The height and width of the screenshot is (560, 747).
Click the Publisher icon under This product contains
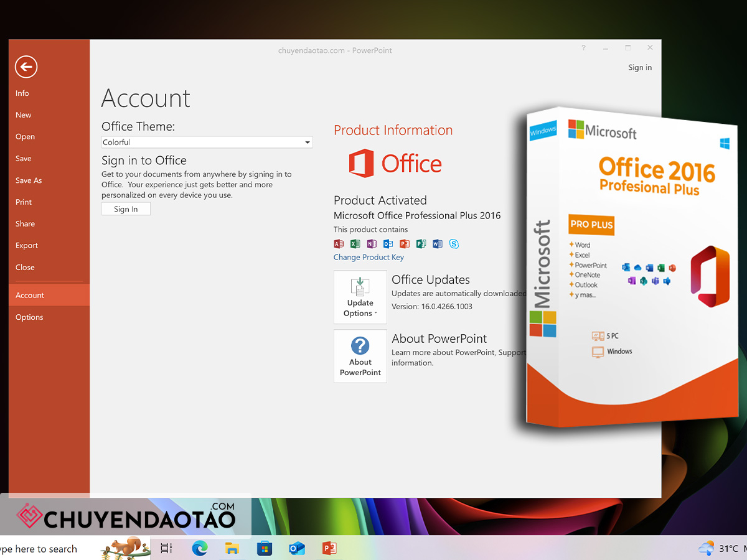coord(421,244)
